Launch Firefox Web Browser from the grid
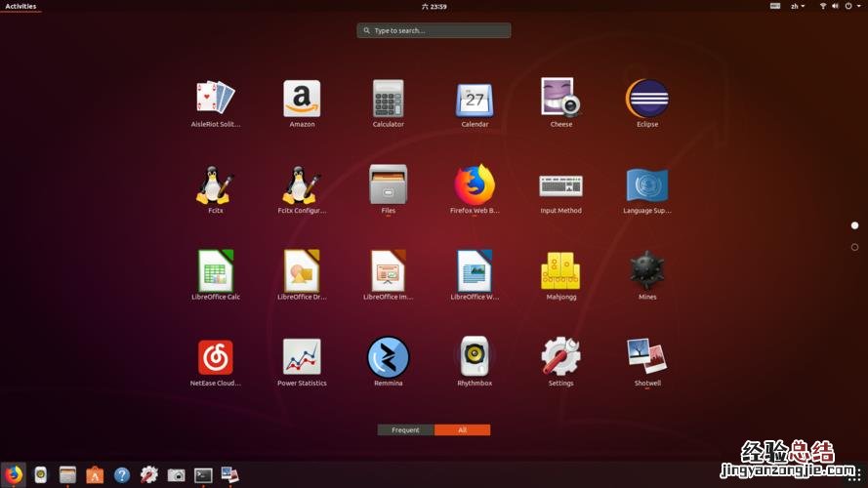 click(x=475, y=189)
